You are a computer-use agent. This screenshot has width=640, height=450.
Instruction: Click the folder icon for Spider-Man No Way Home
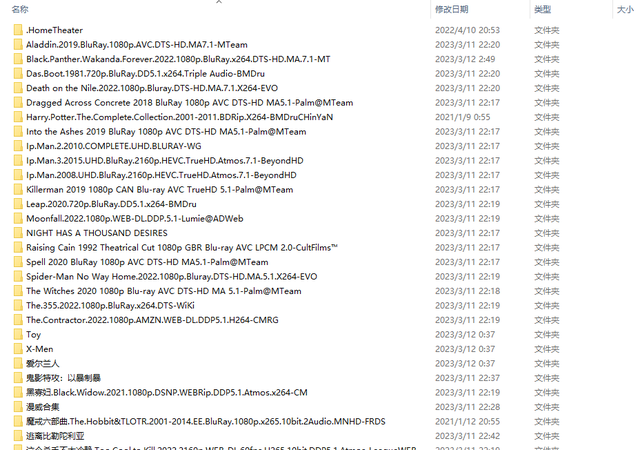18,276
